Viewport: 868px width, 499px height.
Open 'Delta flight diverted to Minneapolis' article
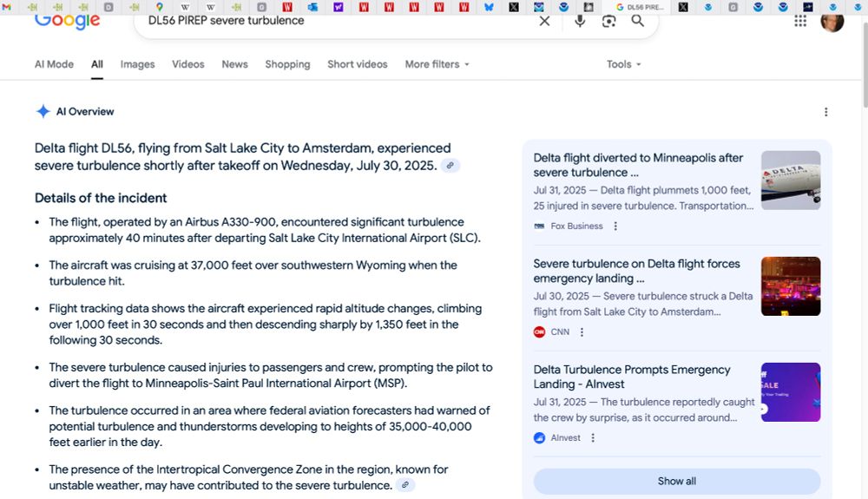click(x=638, y=165)
